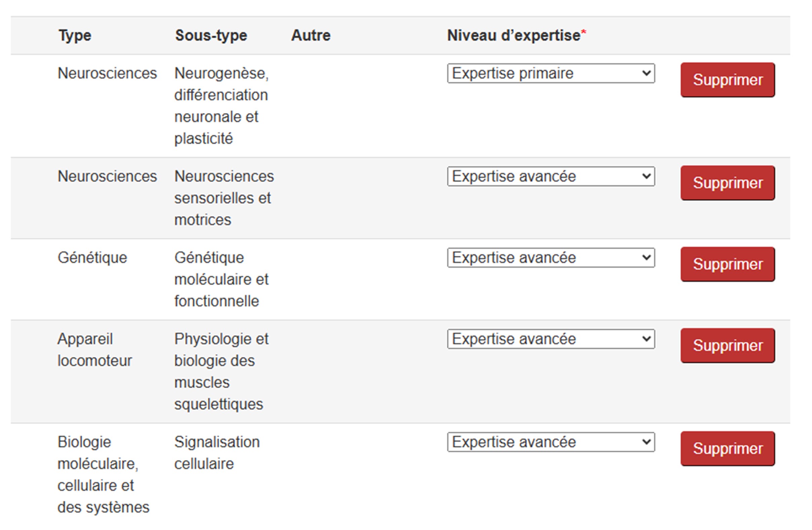Remove the Appareil locomoteur entry with Supprimer
This screenshot has width=812, height=530.
click(727, 346)
